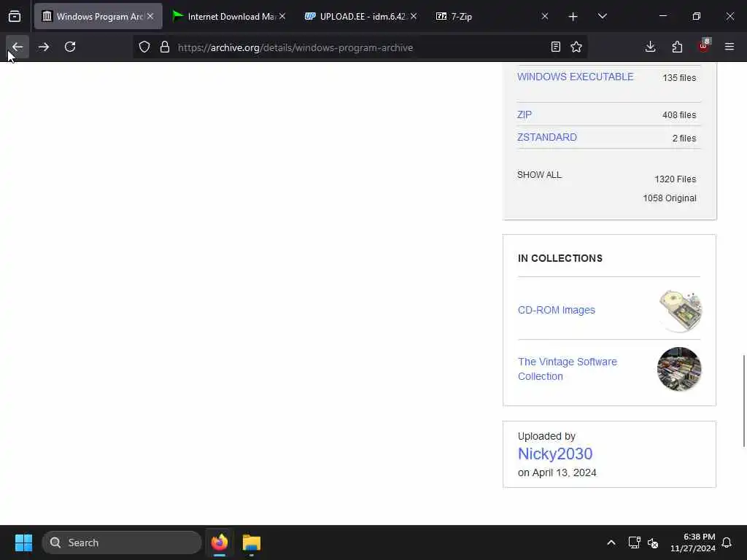This screenshot has width=747, height=560.
Task: Open the muted volume tray icon
Action: (x=653, y=542)
